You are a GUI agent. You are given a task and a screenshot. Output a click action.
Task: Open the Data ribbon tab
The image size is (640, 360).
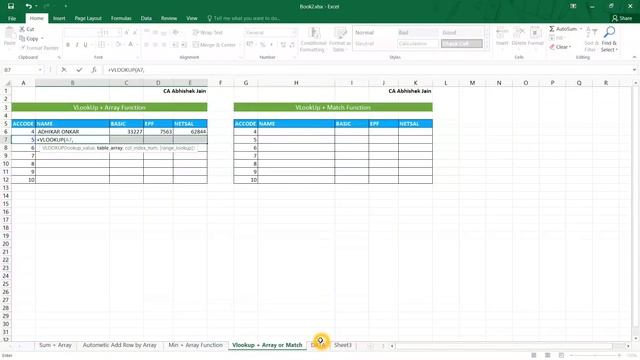tap(146, 18)
